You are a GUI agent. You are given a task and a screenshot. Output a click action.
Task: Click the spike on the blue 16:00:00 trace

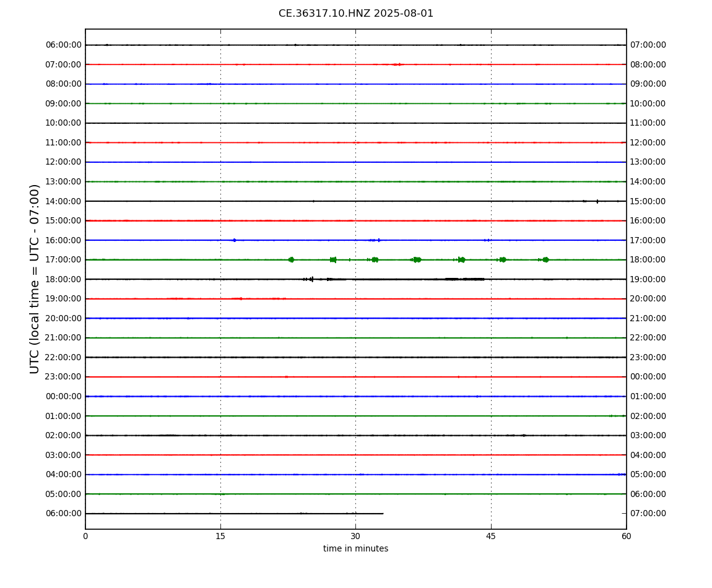click(x=234, y=240)
